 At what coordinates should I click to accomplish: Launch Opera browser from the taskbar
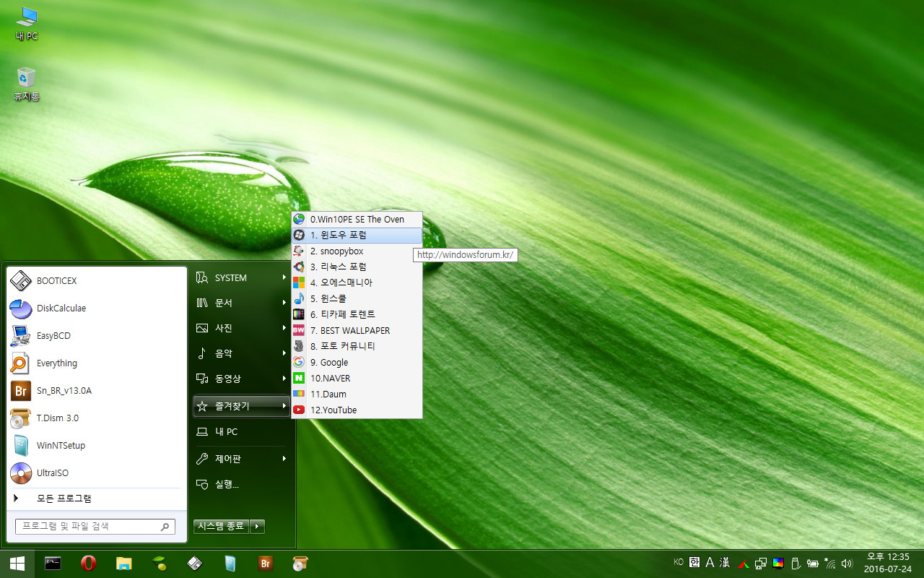(x=89, y=564)
